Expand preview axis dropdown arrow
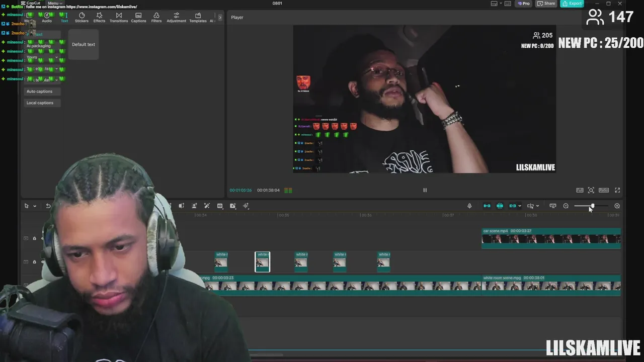Image resolution: width=644 pixels, height=362 pixels. 537,206
